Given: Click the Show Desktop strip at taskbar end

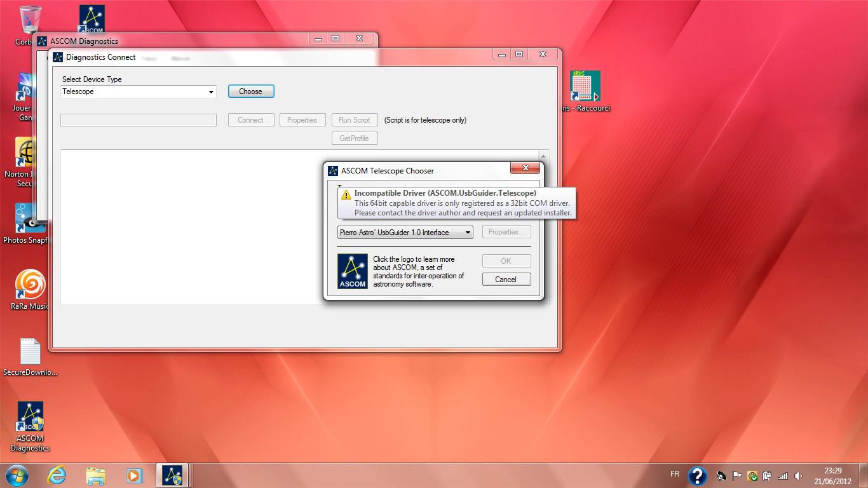Looking at the screenshot, I should (x=864, y=476).
